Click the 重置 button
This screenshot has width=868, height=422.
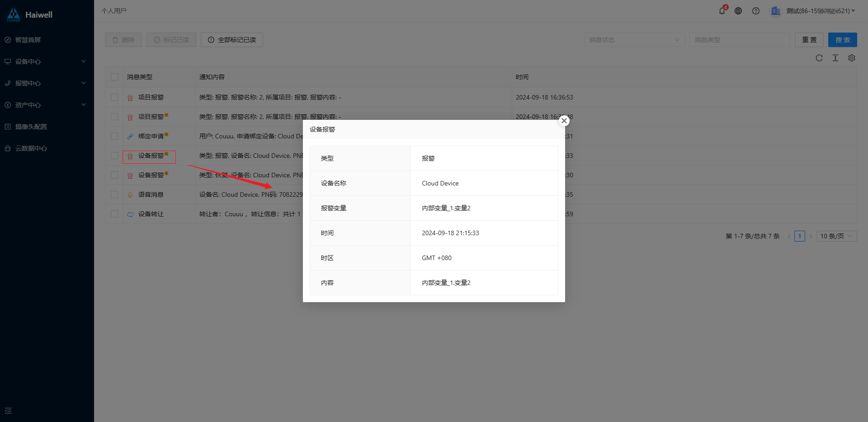coord(809,40)
